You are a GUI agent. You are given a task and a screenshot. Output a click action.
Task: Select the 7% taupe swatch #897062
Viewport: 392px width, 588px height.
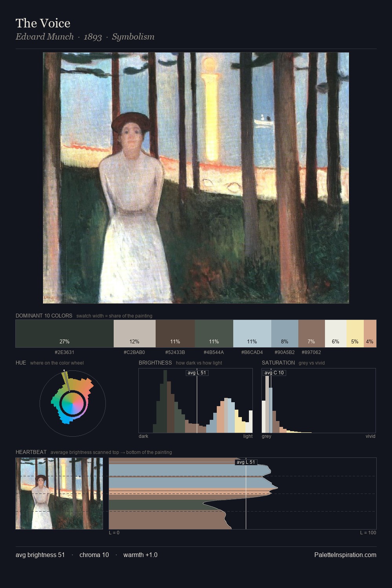311,334
